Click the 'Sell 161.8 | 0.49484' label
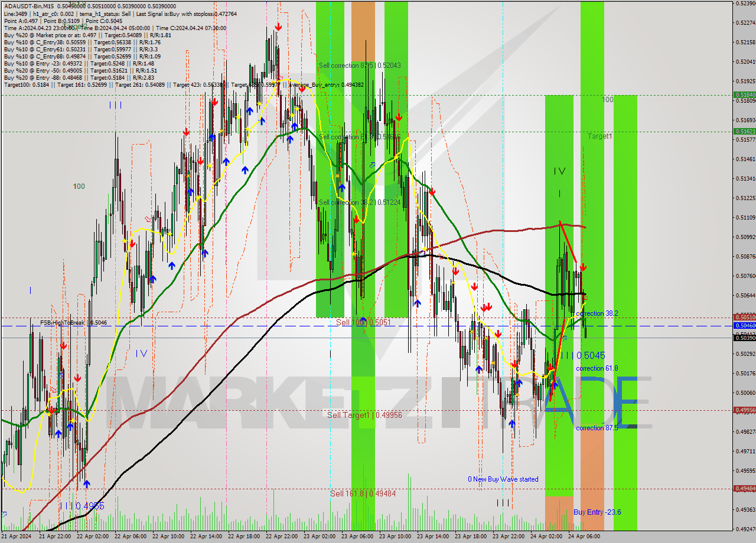The width and height of the screenshot is (756, 543). (x=363, y=493)
